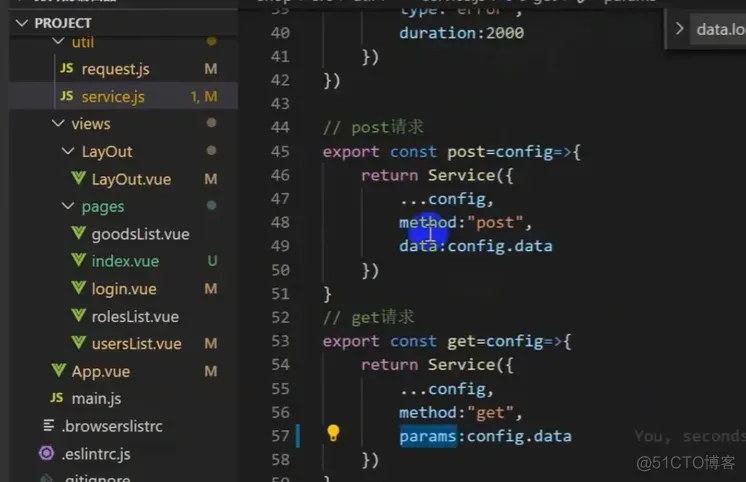Click the JS icon beside main.js
Screen dimensions: 746x482
click(57, 397)
